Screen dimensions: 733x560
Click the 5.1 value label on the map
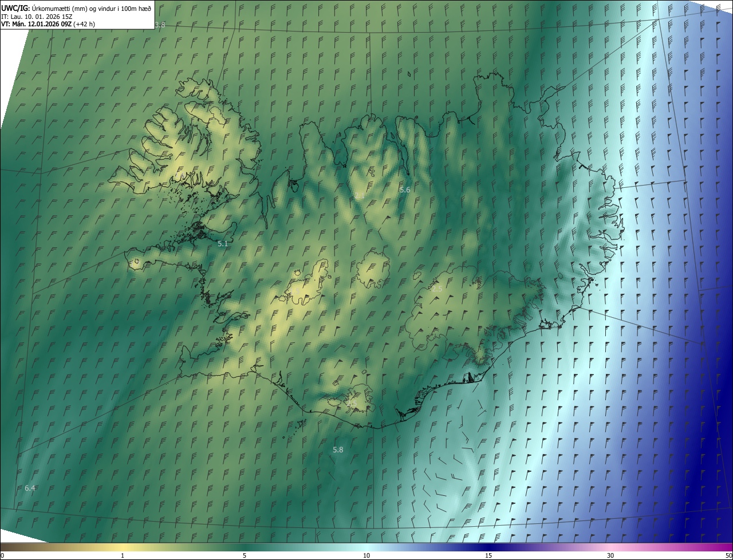tap(223, 244)
